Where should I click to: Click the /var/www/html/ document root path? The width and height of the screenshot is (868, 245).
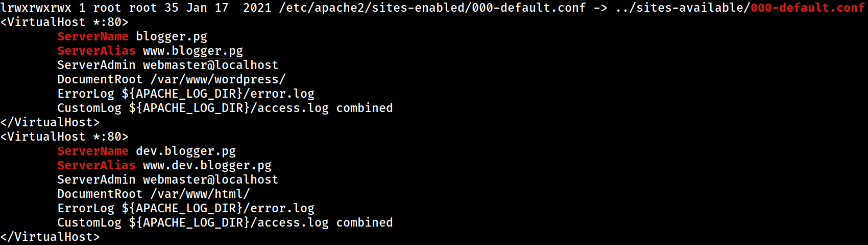pos(200,194)
